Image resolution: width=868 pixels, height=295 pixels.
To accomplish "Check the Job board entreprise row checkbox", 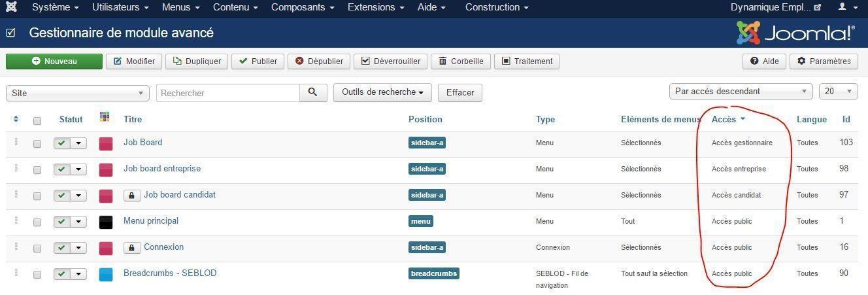I will point(37,170).
